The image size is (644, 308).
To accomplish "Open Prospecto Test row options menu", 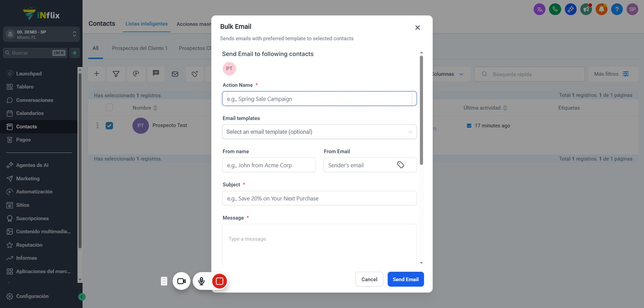I will [x=97, y=126].
